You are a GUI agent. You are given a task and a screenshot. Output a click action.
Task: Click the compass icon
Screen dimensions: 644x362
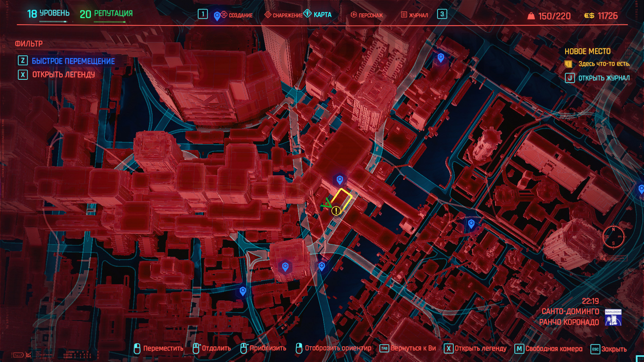tap(613, 237)
